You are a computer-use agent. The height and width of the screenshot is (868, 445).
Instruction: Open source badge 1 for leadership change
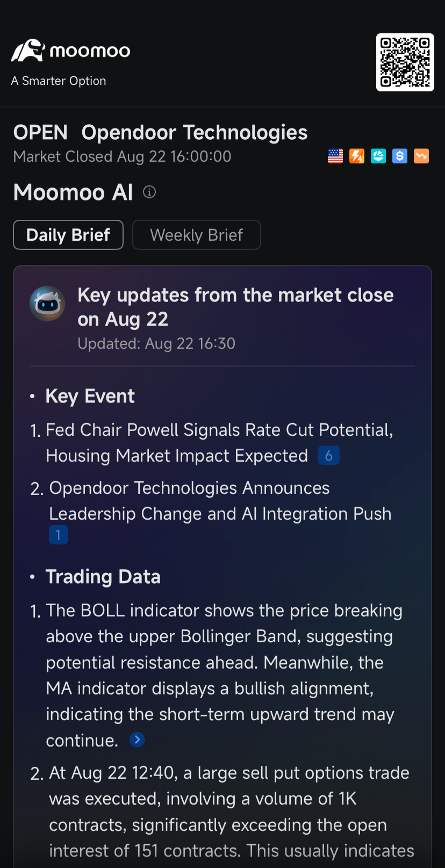(59, 535)
